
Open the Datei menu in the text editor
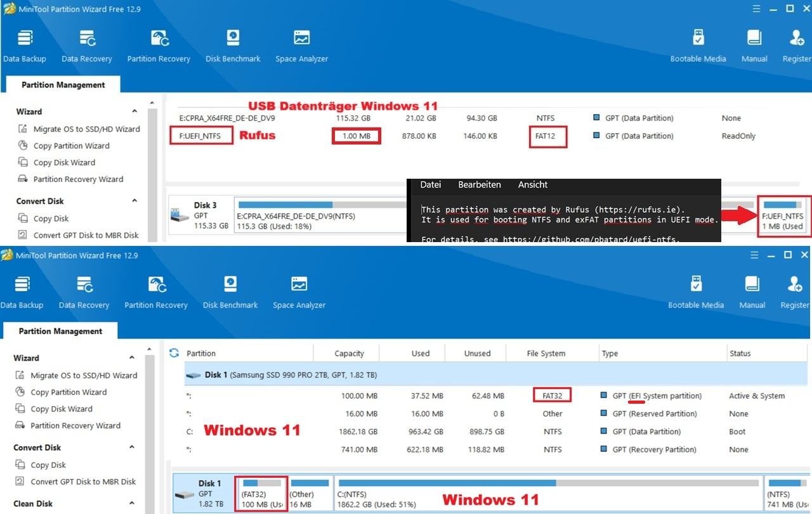(430, 184)
